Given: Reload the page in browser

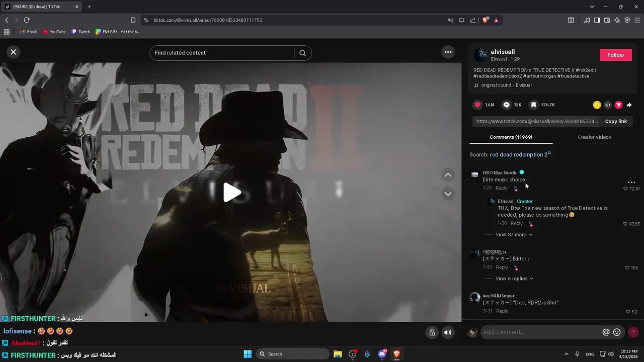Looking at the screenshot, I should [27, 20].
